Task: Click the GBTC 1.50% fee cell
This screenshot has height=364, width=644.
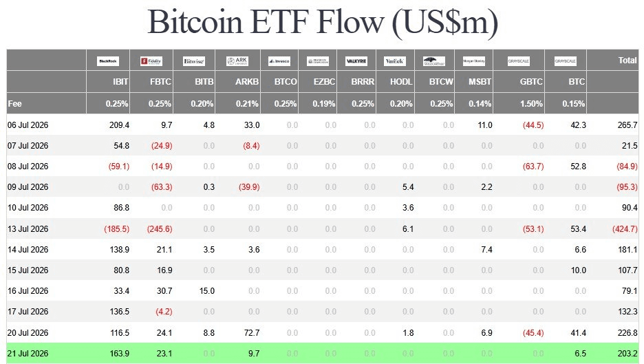Action: (x=531, y=103)
